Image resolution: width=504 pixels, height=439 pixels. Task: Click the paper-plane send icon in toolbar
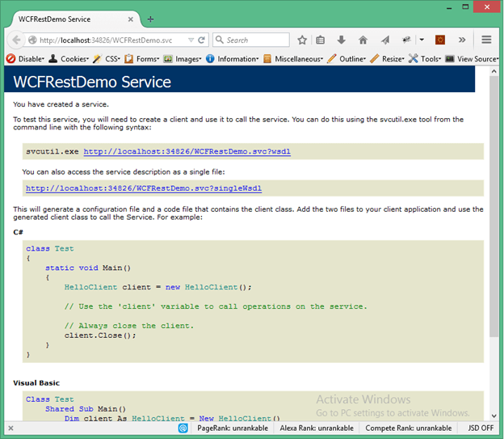tap(385, 40)
